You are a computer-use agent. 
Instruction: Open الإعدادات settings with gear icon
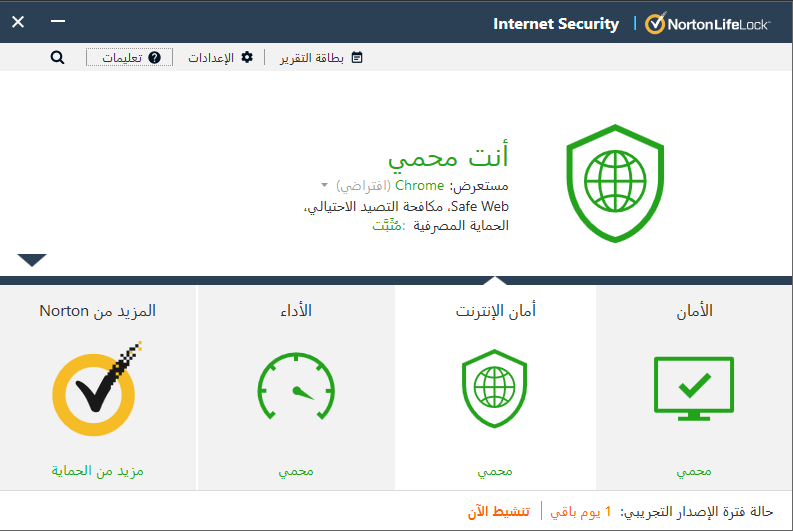(220, 58)
